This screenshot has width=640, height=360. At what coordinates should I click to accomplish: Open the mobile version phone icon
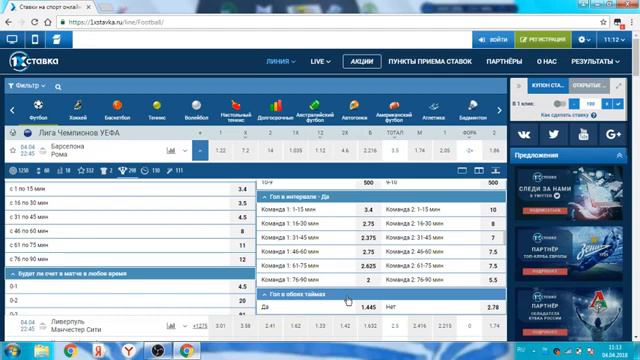35,40
